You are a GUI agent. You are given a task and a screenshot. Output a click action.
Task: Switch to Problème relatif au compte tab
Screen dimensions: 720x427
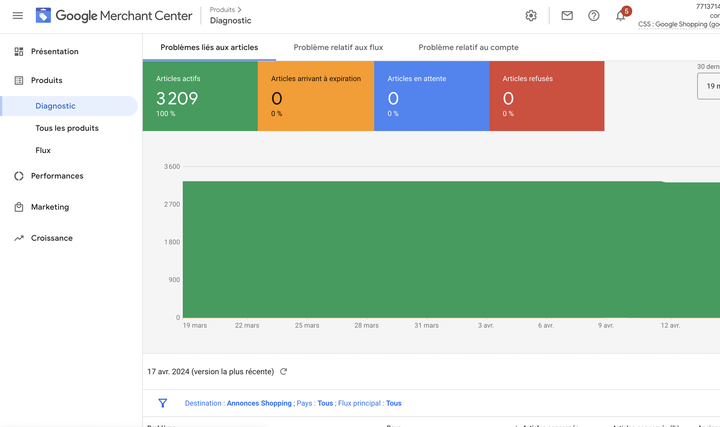pos(468,47)
